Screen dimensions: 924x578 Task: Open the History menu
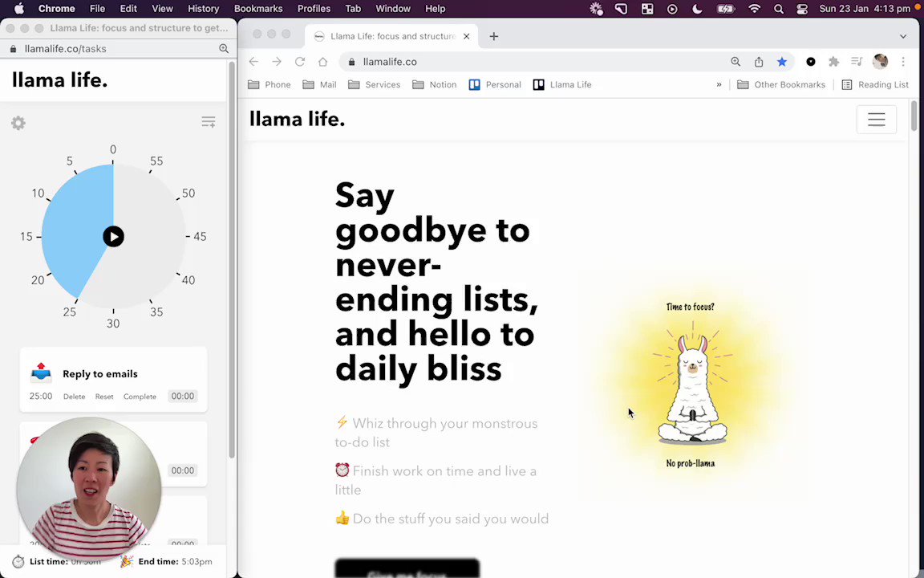tap(203, 8)
